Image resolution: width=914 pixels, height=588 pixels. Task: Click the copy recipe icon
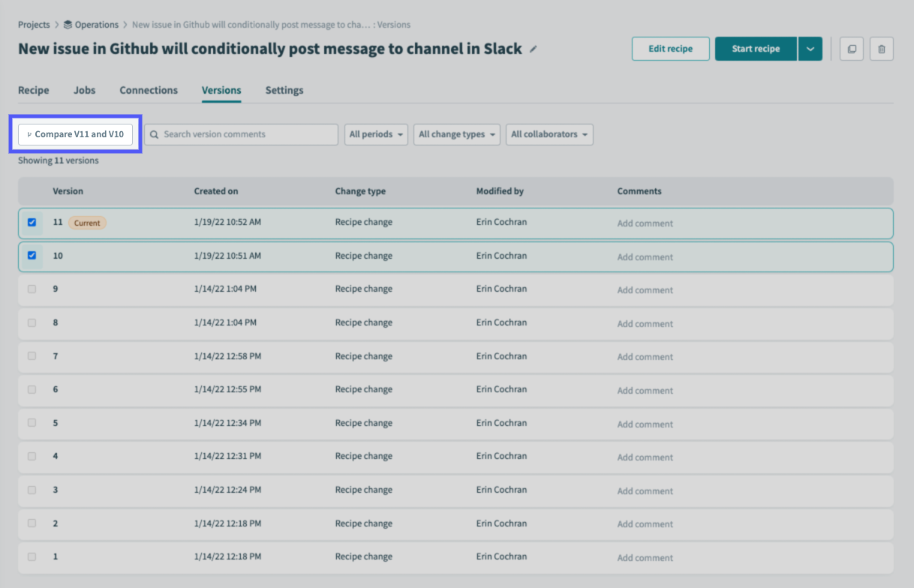coord(851,49)
